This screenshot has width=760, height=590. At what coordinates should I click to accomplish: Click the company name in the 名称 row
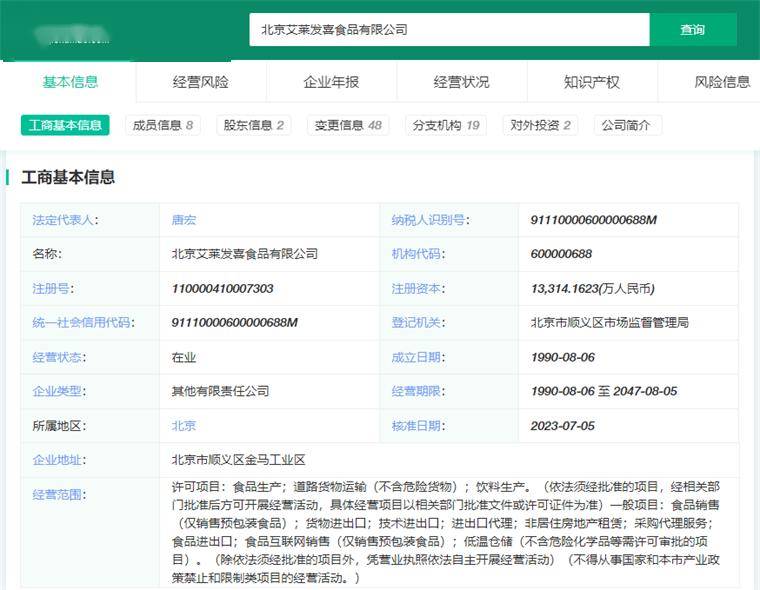point(245,254)
